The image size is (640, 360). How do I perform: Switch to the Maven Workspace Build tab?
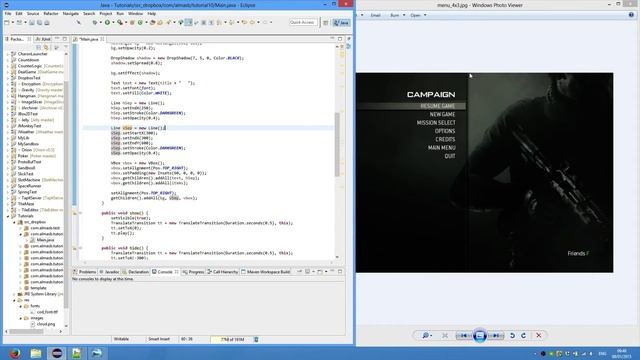[266, 271]
